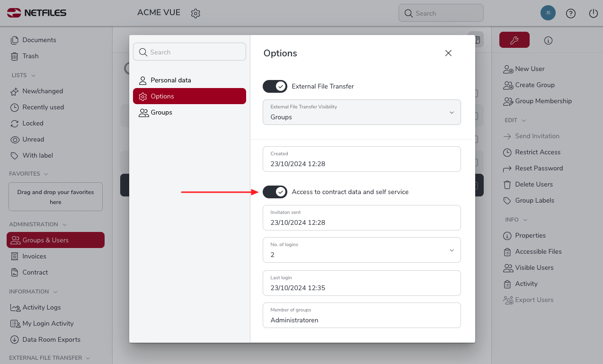Open Activity Logs in sidebar

coord(41,307)
